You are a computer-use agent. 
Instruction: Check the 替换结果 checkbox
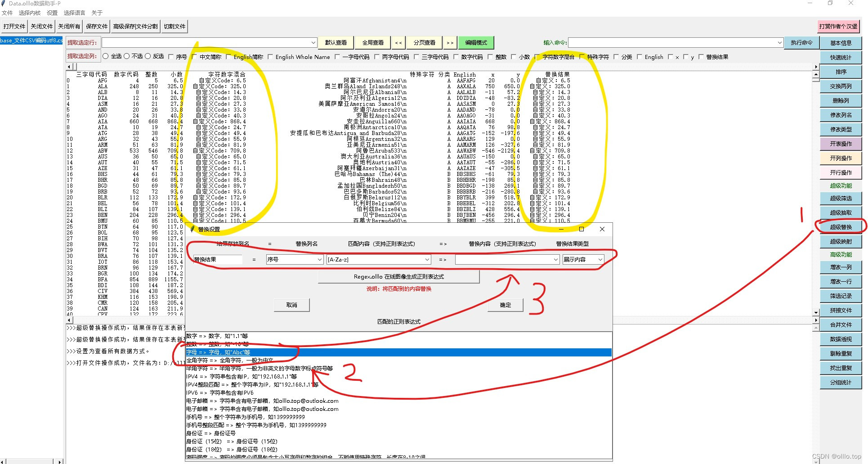[701, 57]
